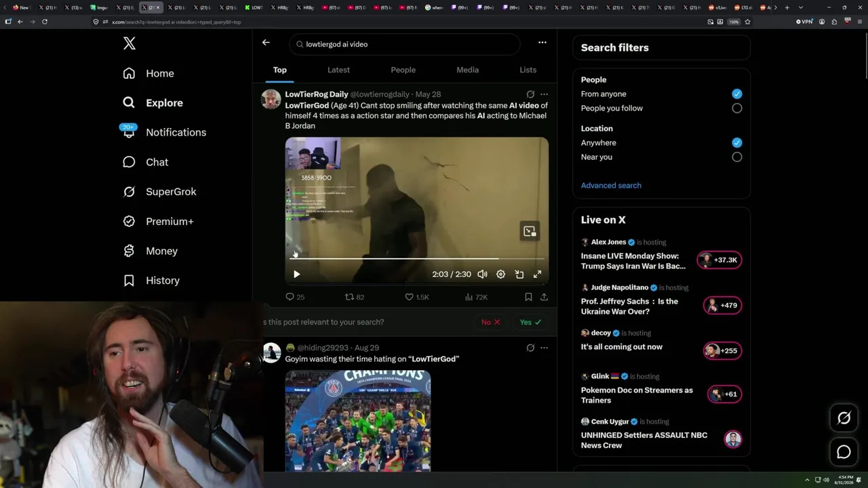Screen dimensions: 868x488
Task: Bookmark the LowTierRog Daily post
Action: [528, 297]
